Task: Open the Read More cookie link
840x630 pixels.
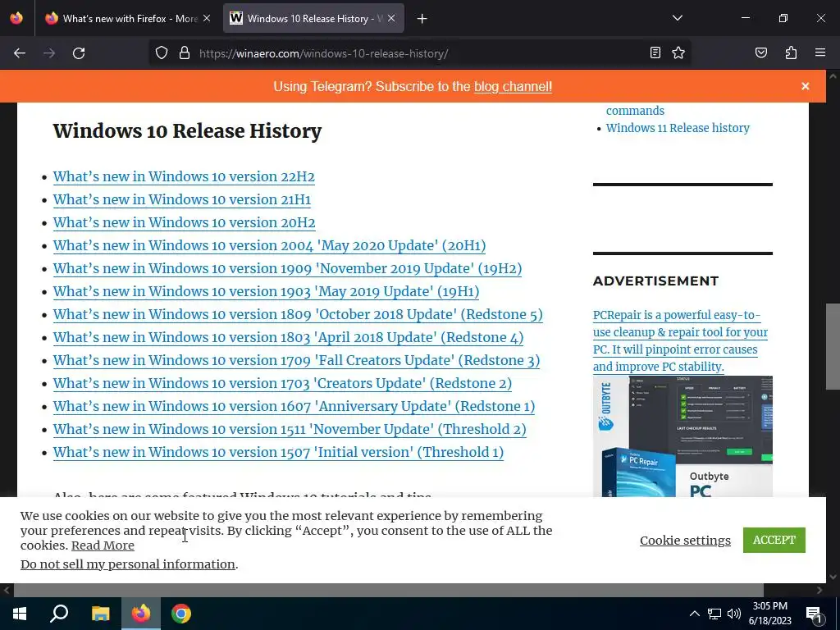Action: coord(103,546)
